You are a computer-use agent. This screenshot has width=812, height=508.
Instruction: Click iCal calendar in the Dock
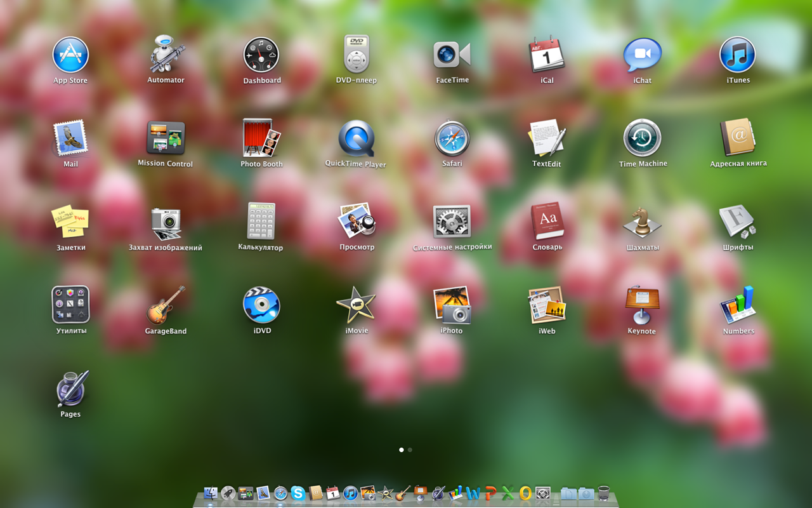pos(333,493)
